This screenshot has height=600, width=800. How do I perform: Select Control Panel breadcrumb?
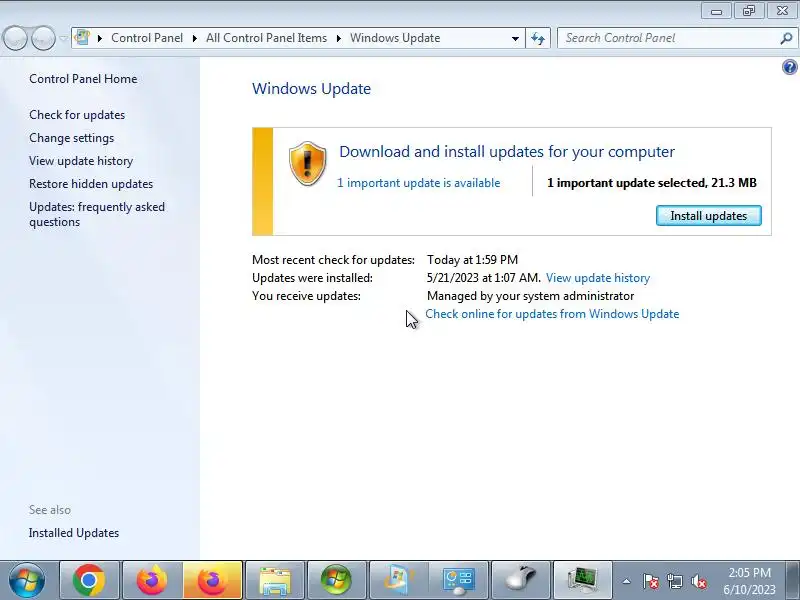[x=147, y=38]
